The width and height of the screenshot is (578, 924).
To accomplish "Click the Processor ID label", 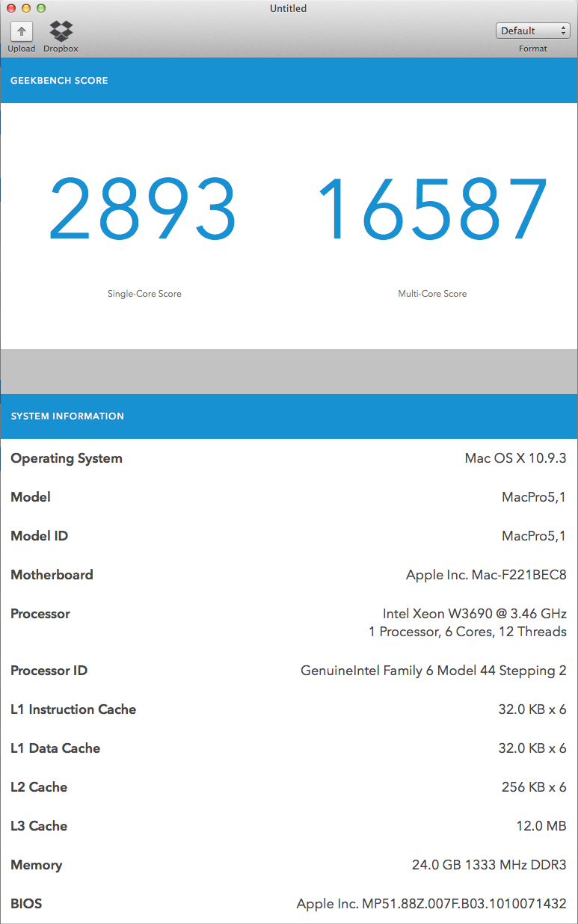I will [49, 671].
